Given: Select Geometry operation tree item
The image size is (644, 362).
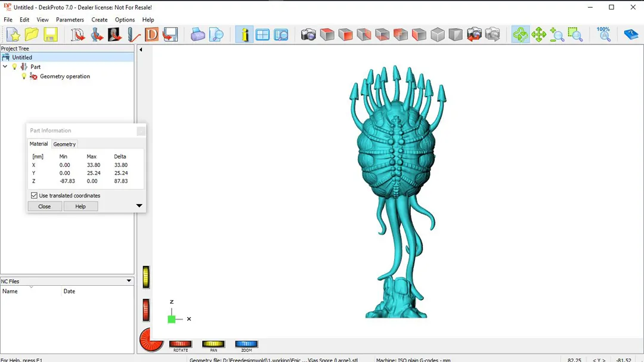Looking at the screenshot, I should coord(65,76).
